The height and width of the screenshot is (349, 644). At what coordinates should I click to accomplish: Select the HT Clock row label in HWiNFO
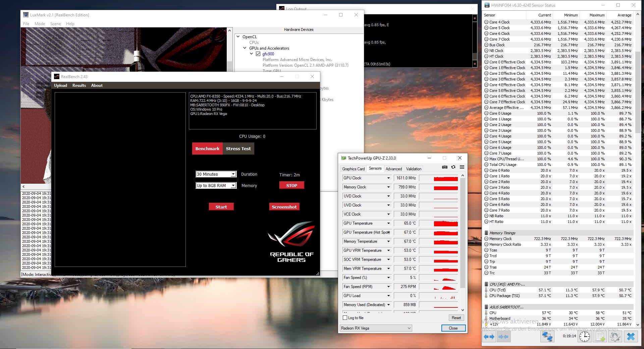496,56
